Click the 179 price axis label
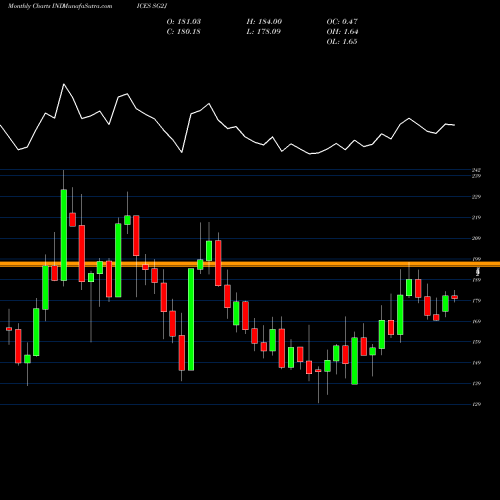This screenshot has height=500, width=500. pyautogui.click(x=476, y=301)
